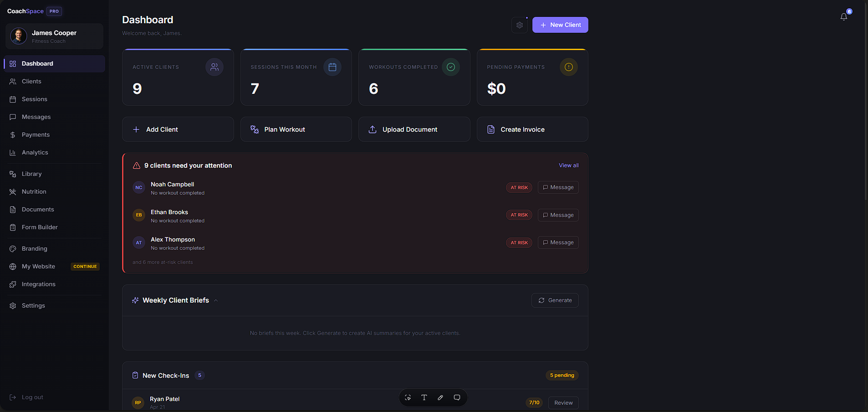Screen dimensions: 868x412
Task: Open the Sessions sidebar item
Action: click(x=54, y=99)
